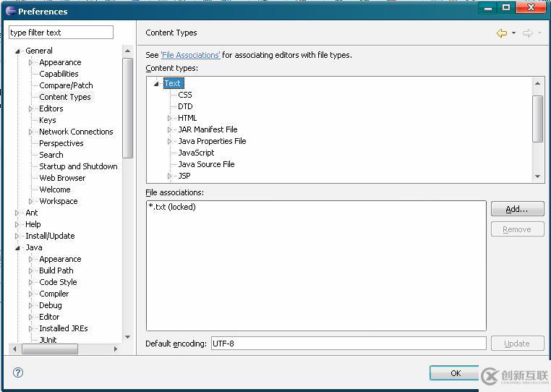Click preferences tree scroll left arrow

click(14, 349)
